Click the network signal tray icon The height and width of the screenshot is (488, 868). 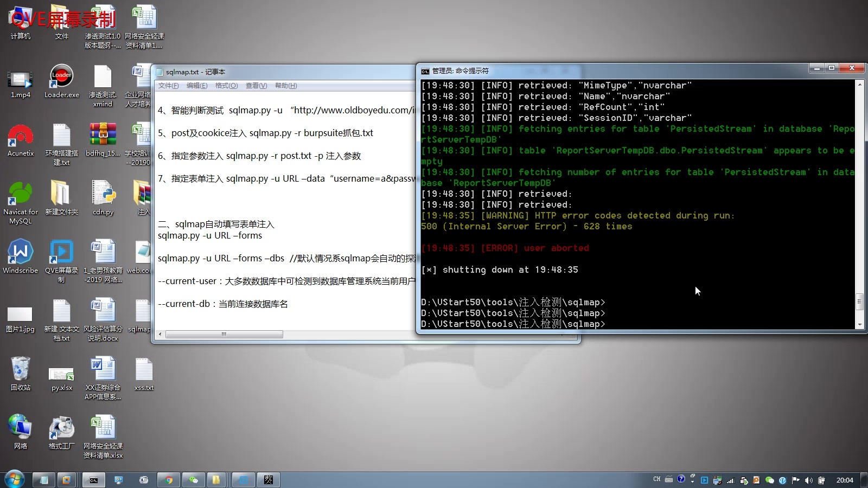pos(730,480)
